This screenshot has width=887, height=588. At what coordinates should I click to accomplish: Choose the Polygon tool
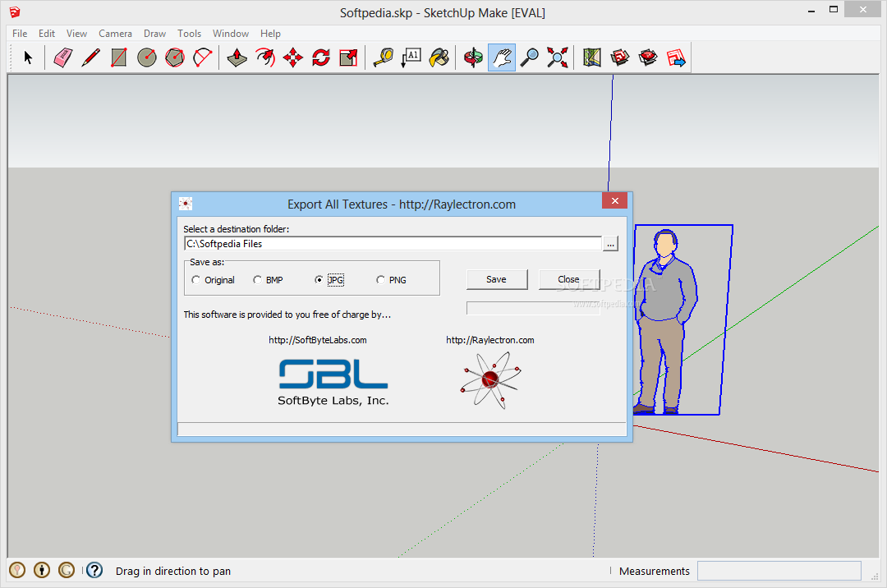click(175, 57)
